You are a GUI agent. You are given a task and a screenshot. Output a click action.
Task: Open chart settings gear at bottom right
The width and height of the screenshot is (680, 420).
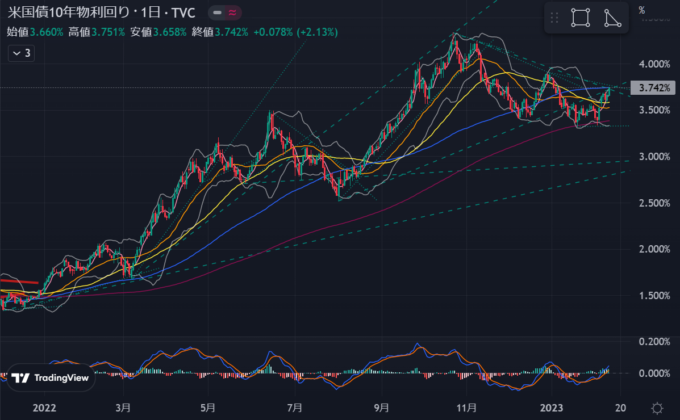tap(657, 407)
